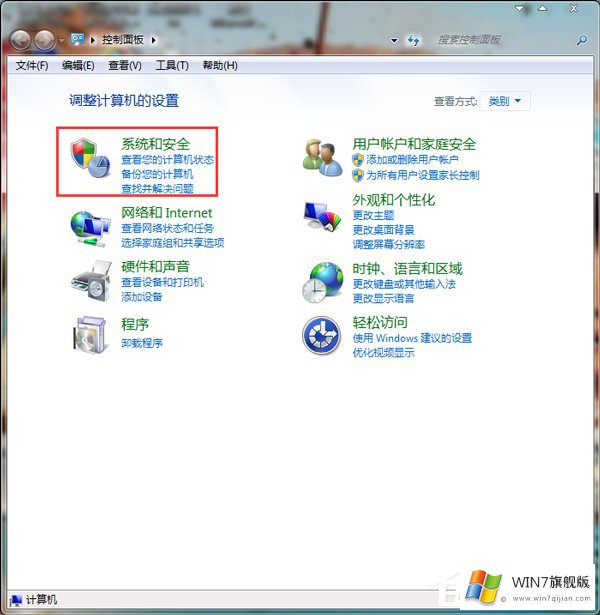This screenshot has width=600, height=615.
Task: Click 添加设备 link
Action: [142, 297]
